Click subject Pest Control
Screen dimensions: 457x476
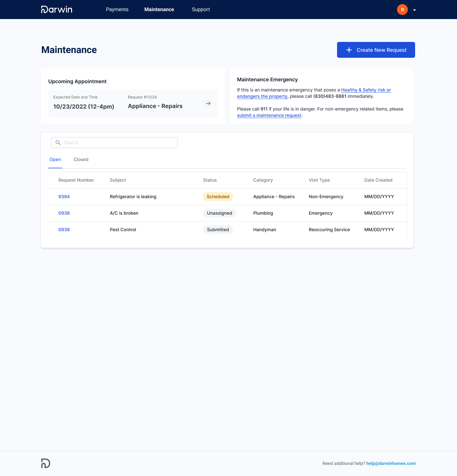point(123,230)
